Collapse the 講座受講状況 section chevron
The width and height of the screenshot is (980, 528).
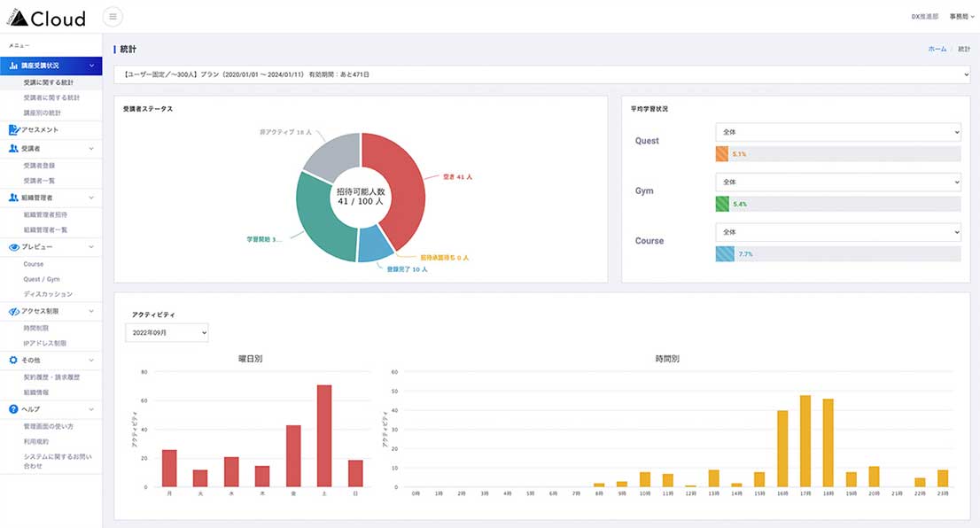coord(92,66)
